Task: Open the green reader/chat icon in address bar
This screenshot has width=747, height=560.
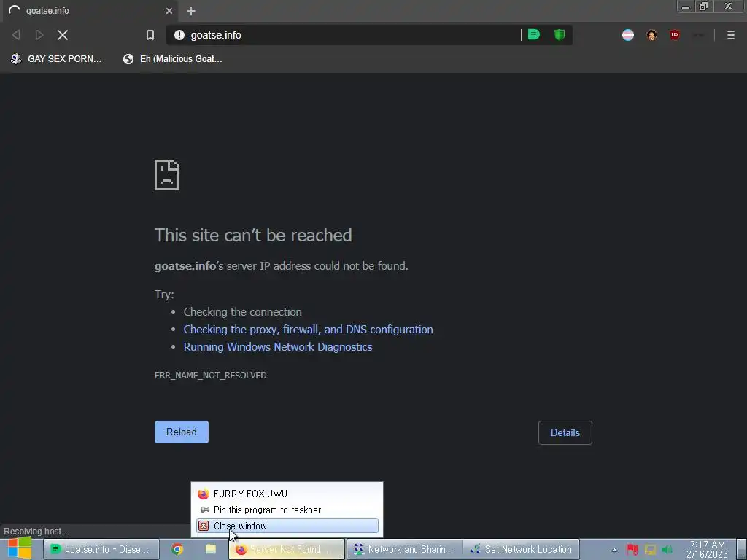Action: (533, 34)
